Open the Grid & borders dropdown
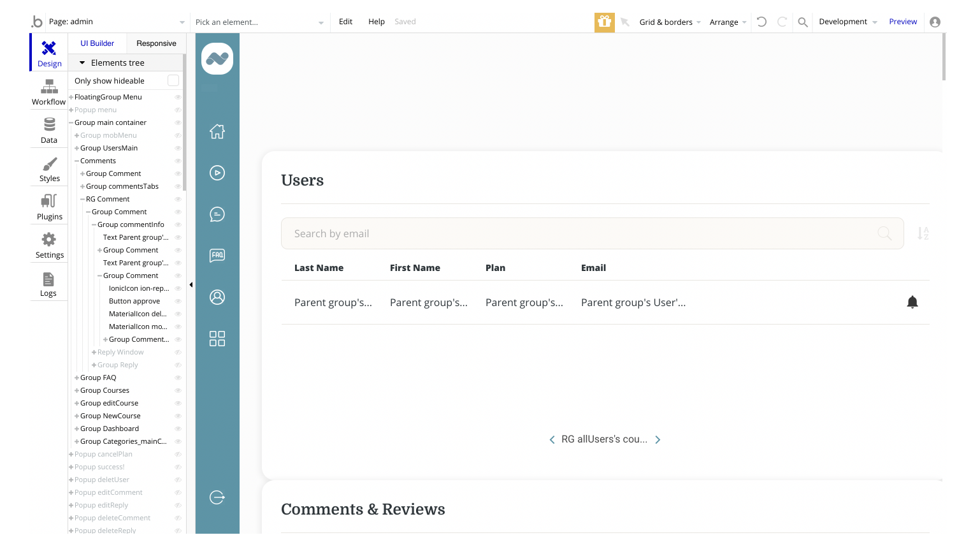The height and width of the screenshot is (542, 980). tap(669, 22)
